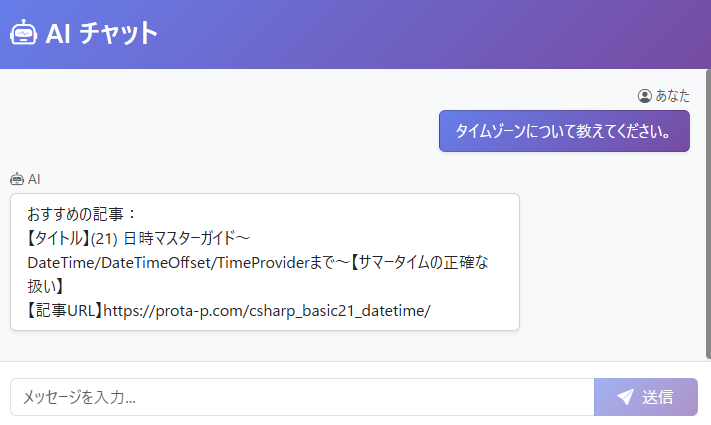Select the user message about タイムゾーン
This screenshot has height=425, width=711.
(564, 131)
